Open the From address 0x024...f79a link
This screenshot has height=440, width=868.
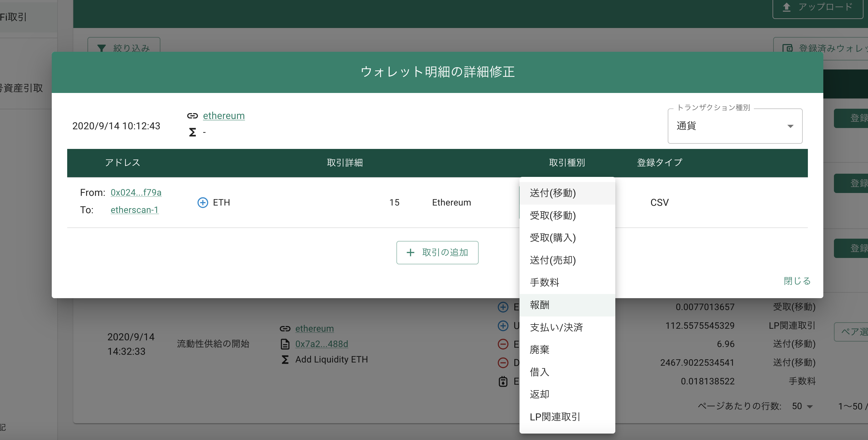(136, 193)
